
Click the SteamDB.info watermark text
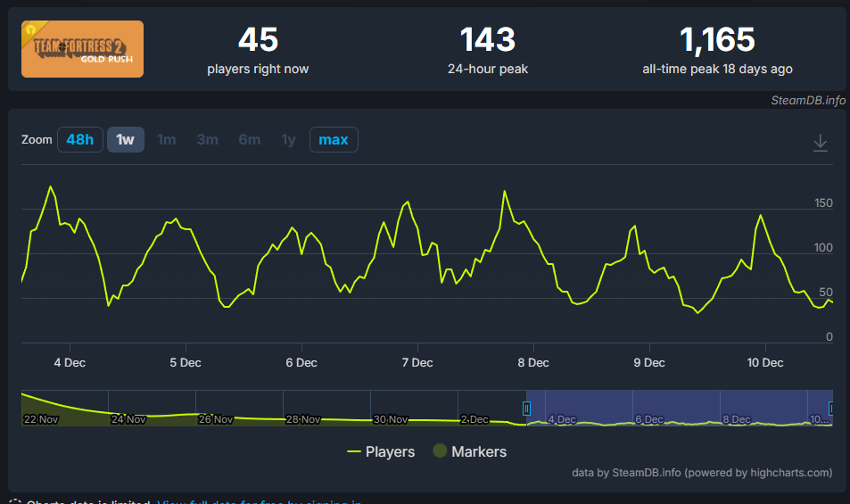click(808, 100)
